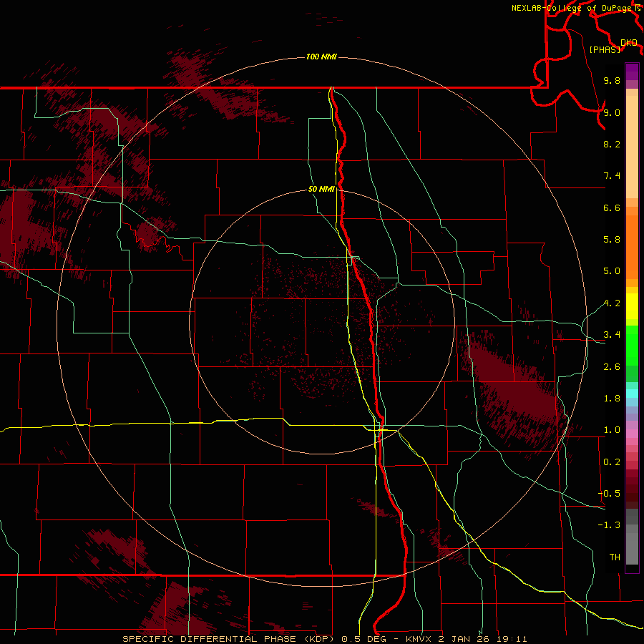The width and height of the screenshot is (644, 644).
Task: Click the 3.4 value on the color scale
Action: pos(612,335)
